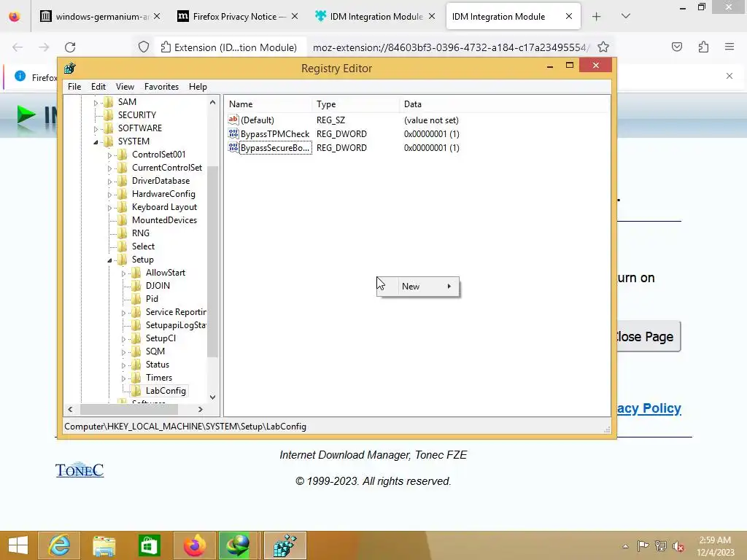Select the MountedDevices folder icon
Image resolution: width=747 pixels, height=560 pixels.
pyautogui.click(x=123, y=220)
